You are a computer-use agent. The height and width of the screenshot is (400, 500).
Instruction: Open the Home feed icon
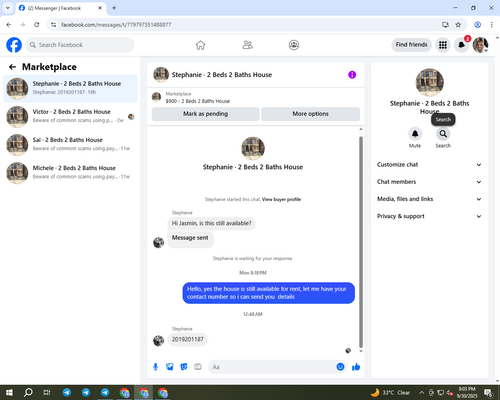tap(200, 45)
